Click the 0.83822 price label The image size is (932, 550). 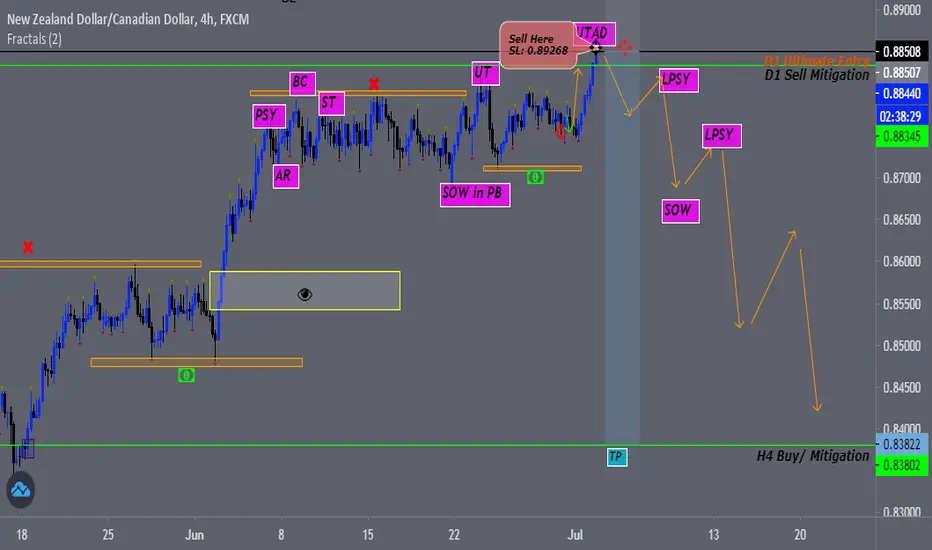[x=902, y=444]
